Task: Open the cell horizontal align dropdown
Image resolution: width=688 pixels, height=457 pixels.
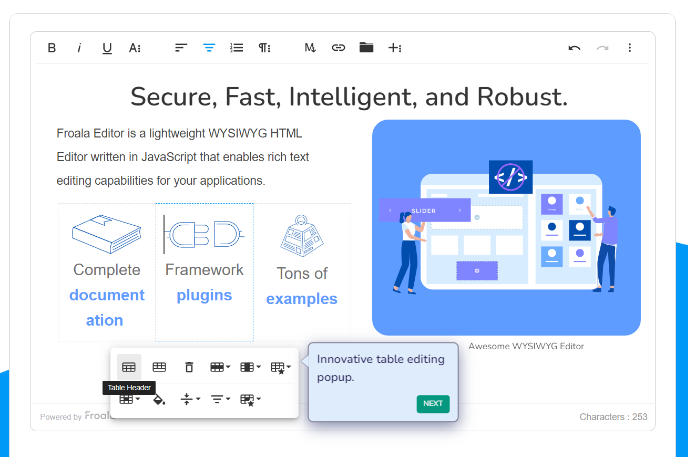Action: [220, 399]
